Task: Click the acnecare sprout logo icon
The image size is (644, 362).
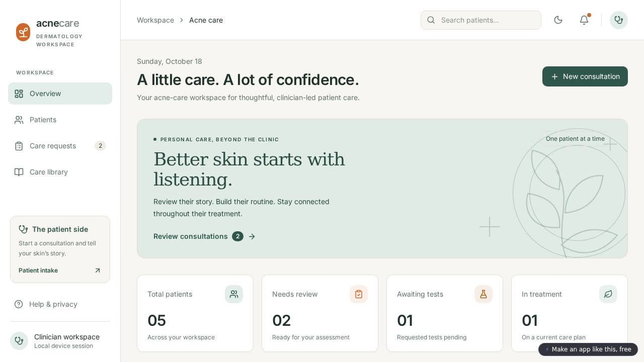Action: (23, 32)
